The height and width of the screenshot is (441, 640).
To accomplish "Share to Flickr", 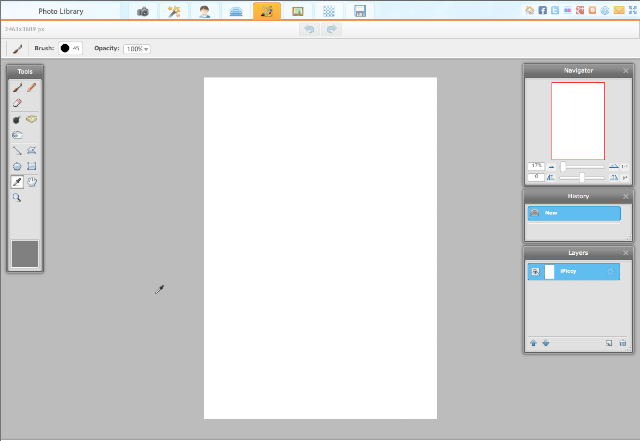I will click(567, 10).
